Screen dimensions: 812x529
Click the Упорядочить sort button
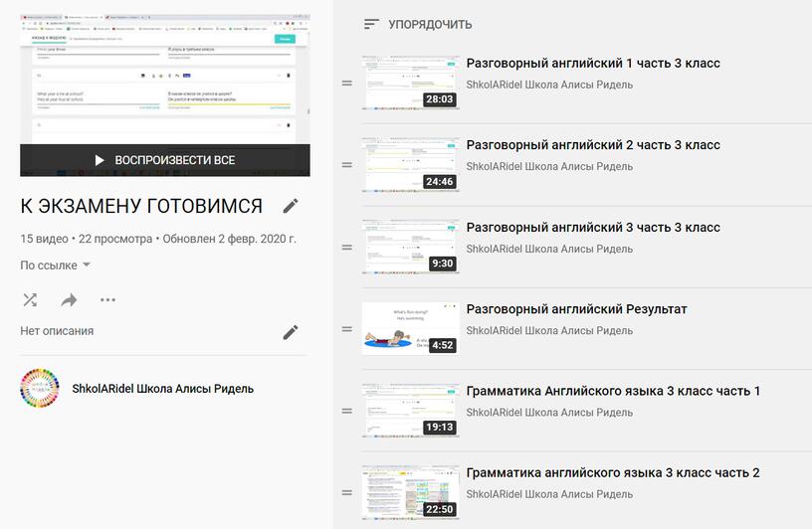coord(418,24)
